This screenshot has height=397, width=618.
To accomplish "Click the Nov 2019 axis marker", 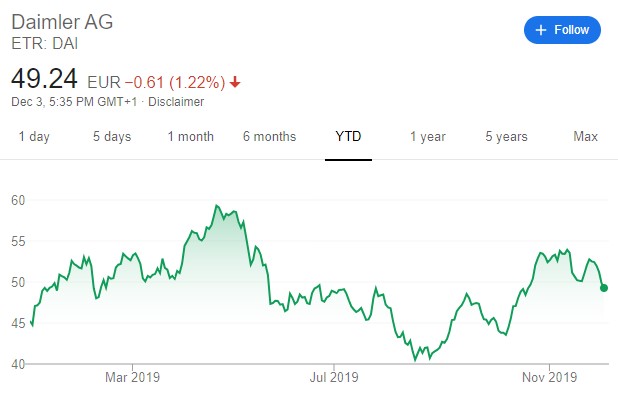I will click(549, 377).
